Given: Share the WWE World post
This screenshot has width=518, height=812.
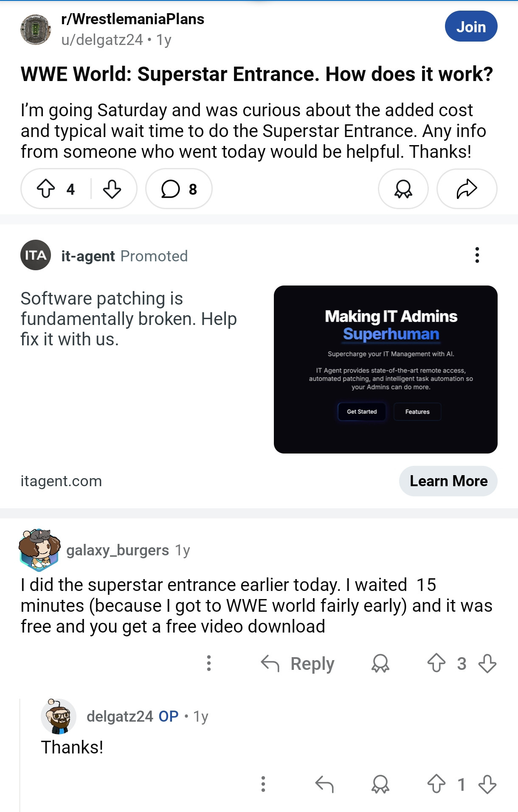Looking at the screenshot, I should click(467, 189).
